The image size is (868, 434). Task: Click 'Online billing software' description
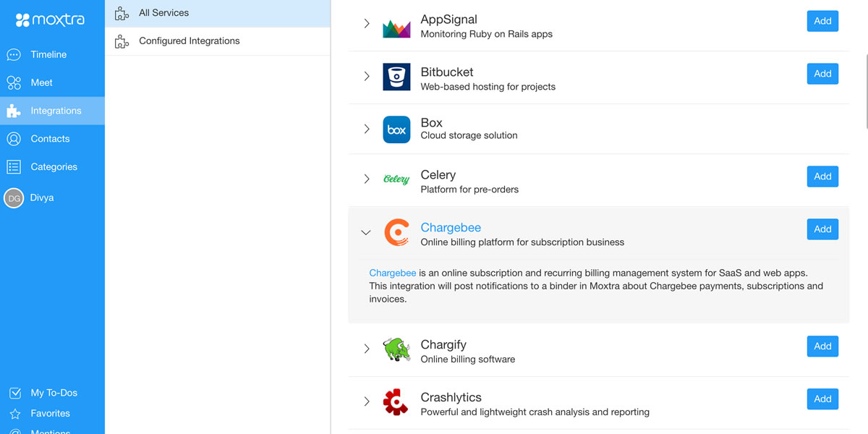(x=468, y=359)
